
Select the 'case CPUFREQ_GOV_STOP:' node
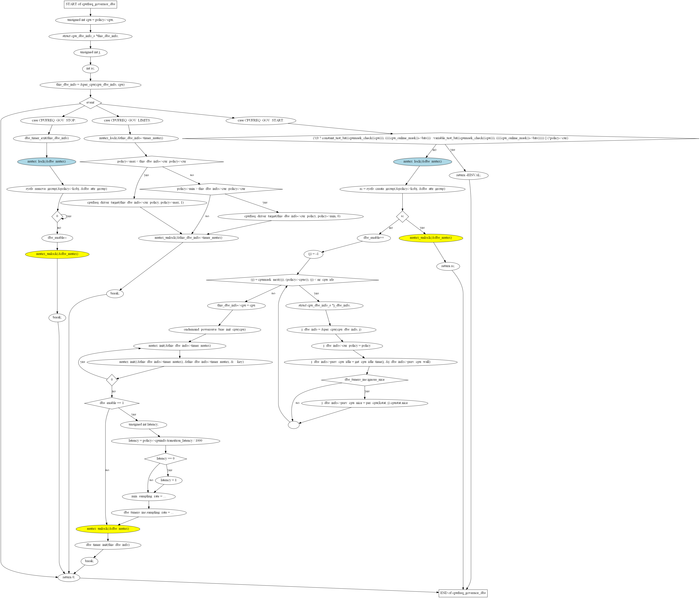coord(54,121)
